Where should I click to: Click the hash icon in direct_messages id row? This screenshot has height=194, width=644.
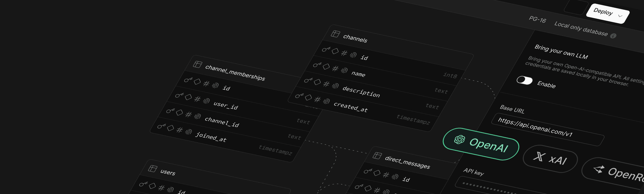click(386, 175)
